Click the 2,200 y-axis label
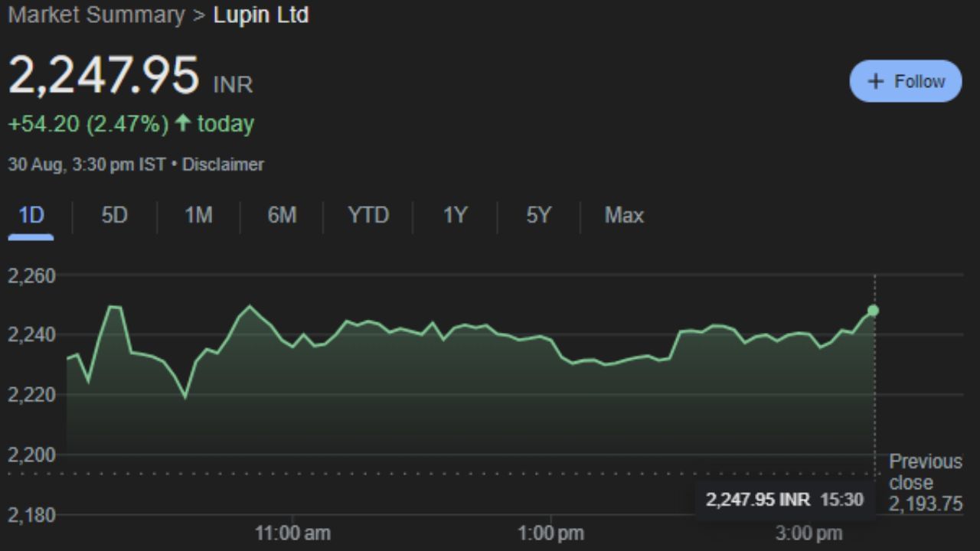Viewport: 980px width, 551px height. 32,455
